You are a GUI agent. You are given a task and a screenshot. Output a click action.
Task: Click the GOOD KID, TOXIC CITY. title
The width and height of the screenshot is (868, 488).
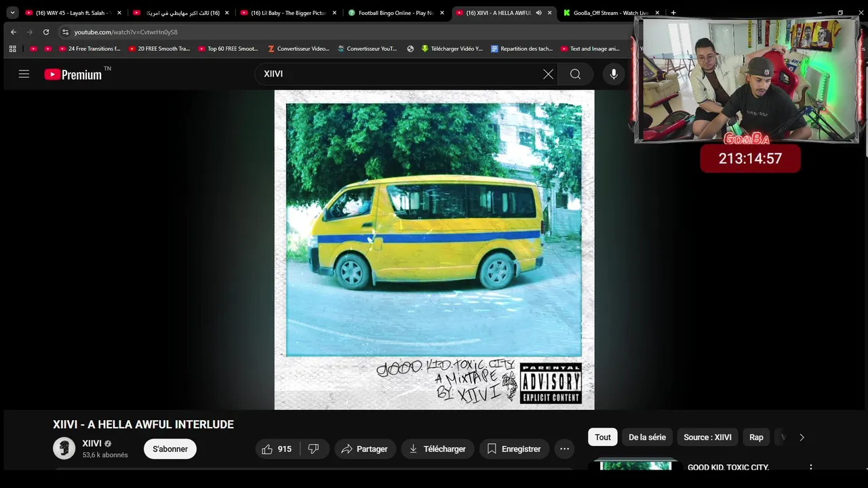728,467
